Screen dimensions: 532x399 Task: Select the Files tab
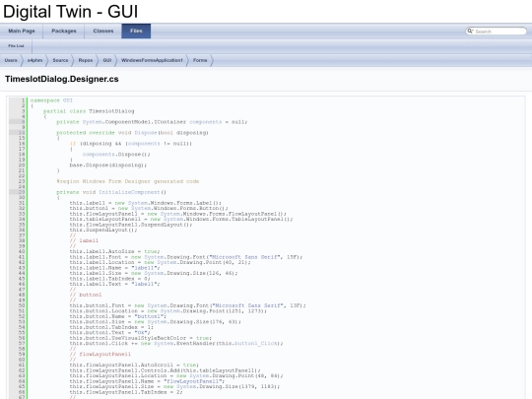[x=136, y=31]
